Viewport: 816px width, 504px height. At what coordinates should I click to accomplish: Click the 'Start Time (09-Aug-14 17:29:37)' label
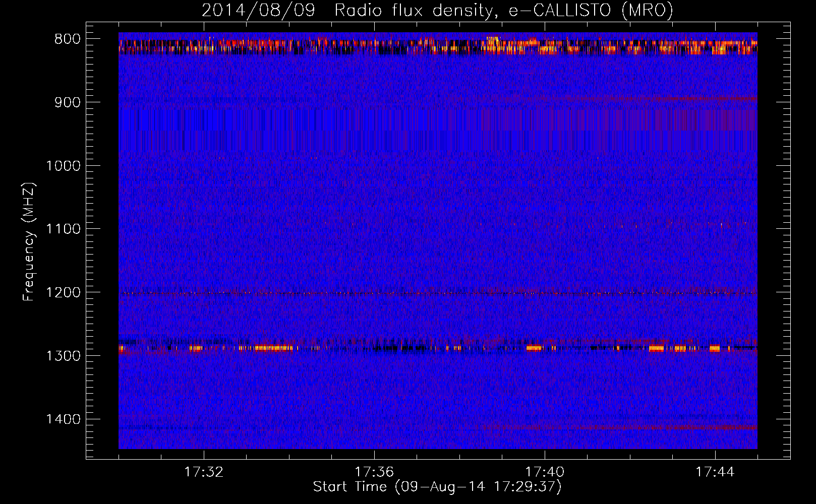[x=437, y=487]
